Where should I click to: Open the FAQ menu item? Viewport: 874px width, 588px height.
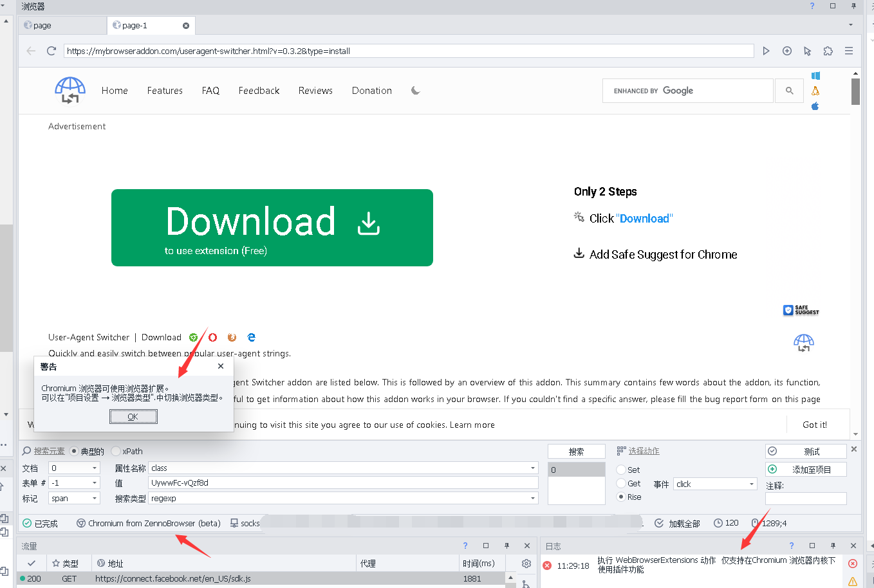click(210, 91)
